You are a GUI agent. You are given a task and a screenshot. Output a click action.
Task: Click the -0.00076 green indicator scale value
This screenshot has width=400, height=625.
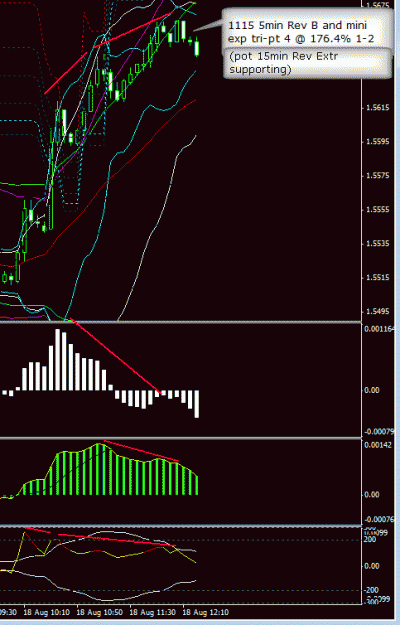[x=379, y=519]
